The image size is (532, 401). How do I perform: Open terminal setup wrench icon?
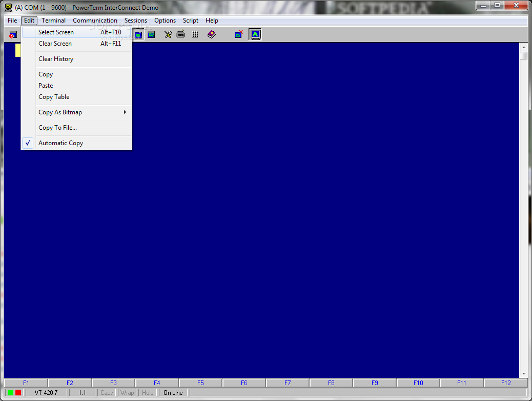coord(168,34)
